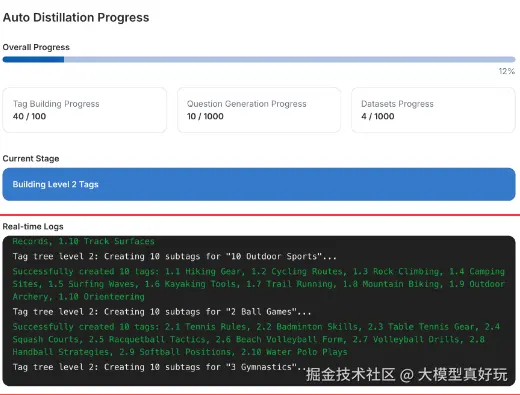The width and height of the screenshot is (520, 395).
Task: Click the 12% progress value
Action: pos(507,71)
